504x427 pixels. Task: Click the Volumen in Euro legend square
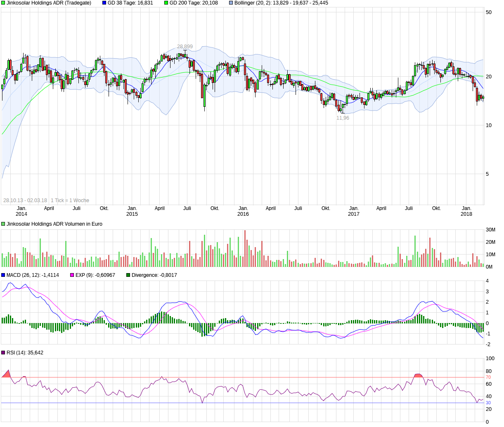(x=3, y=224)
